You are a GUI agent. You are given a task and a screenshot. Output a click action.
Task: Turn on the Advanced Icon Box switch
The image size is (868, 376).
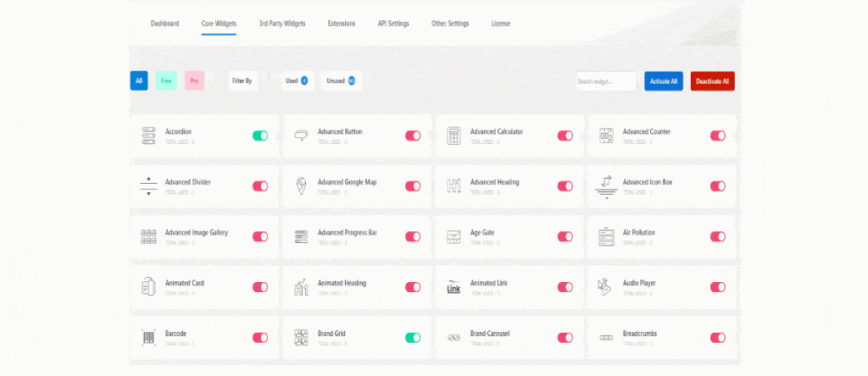pyautogui.click(x=718, y=185)
